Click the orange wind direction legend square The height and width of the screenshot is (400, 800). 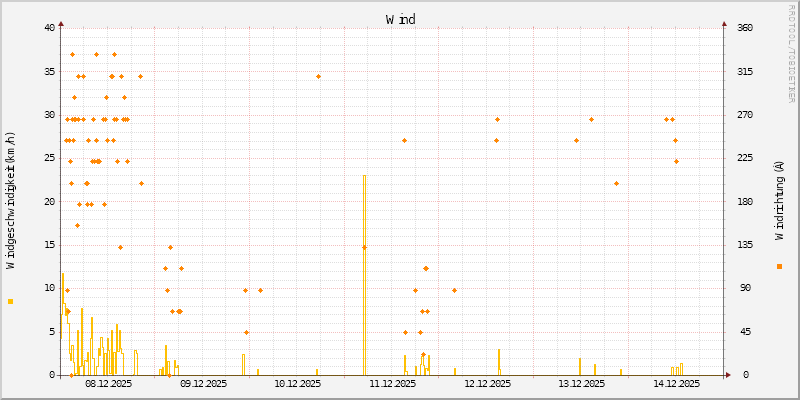tap(779, 266)
